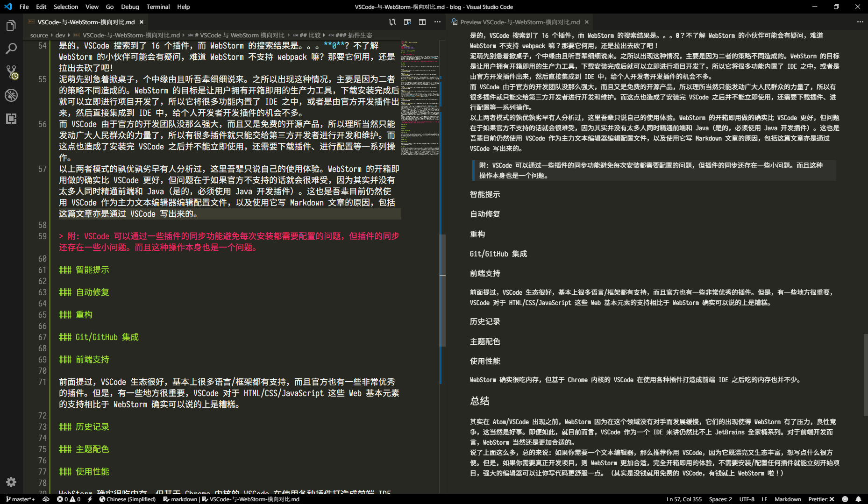
Task: Click the smiley feedback icon
Action: click(x=845, y=499)
